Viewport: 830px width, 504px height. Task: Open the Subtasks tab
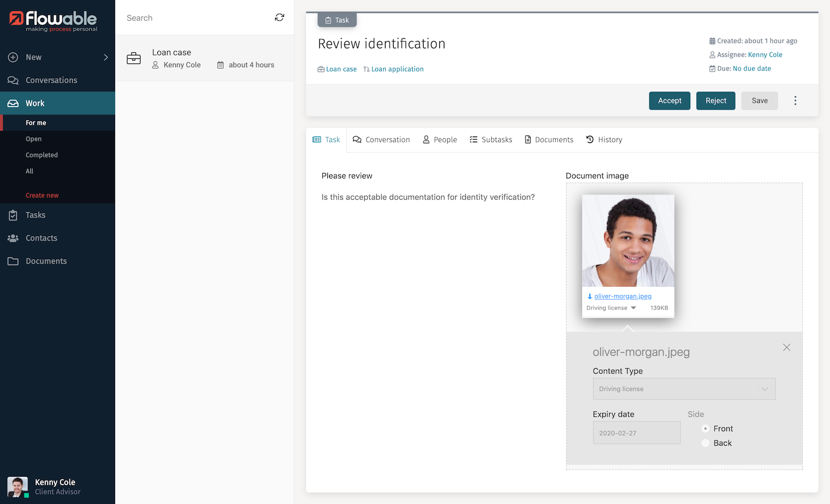491,140
